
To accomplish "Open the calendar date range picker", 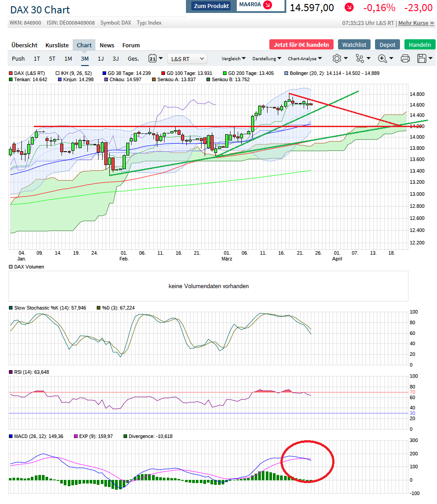I will coord(153,58).
